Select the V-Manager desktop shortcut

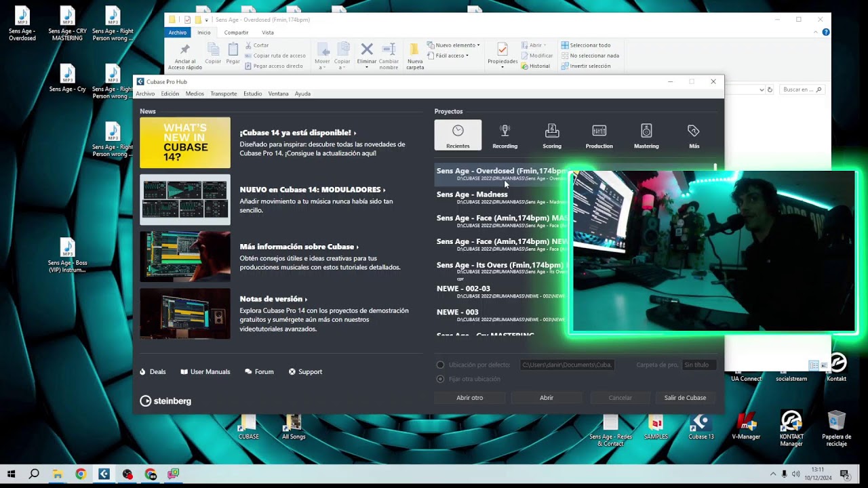tap(746, 427)
